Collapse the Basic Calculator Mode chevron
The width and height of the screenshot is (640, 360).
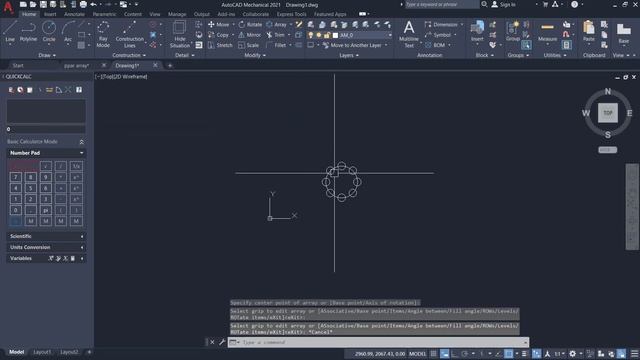[x=81, y=142]
